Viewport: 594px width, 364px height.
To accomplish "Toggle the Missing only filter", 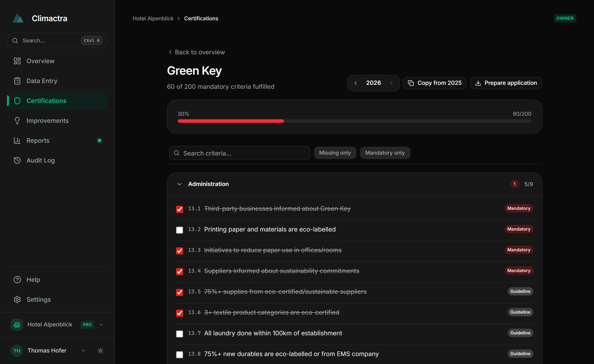I will pyautogui.click(x=335, y=153).
